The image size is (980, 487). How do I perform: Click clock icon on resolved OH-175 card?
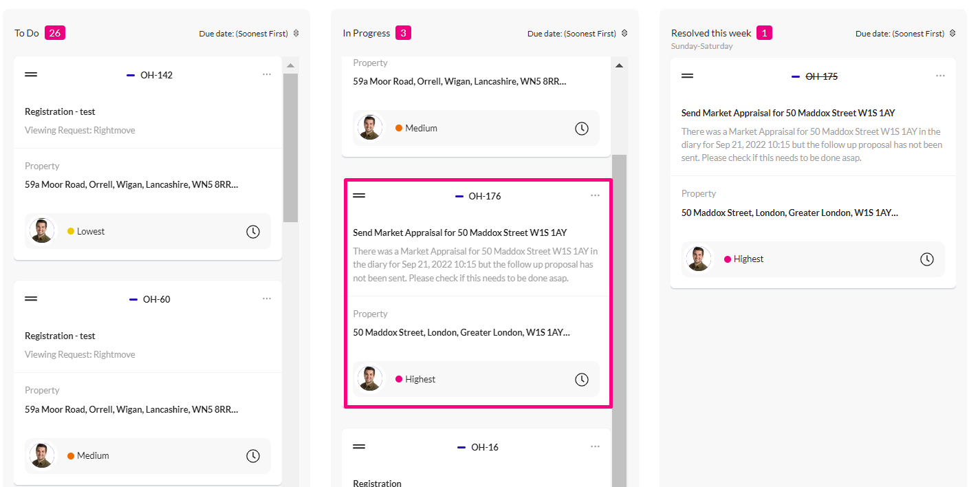tap(927, 259)
